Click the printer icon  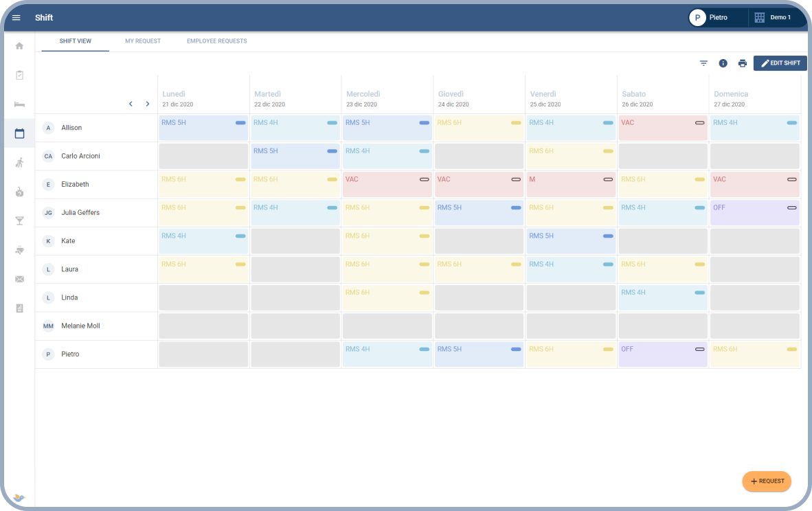coord(742,63)
